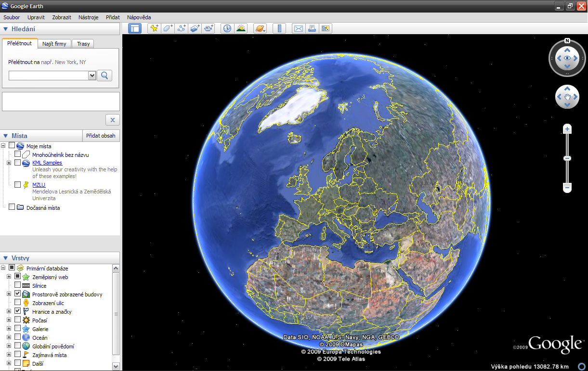Image resolution: width=588 pixels, height=371 pixels.
Task: Enable the Oceán layer checkbox
Action: [18, 337]
